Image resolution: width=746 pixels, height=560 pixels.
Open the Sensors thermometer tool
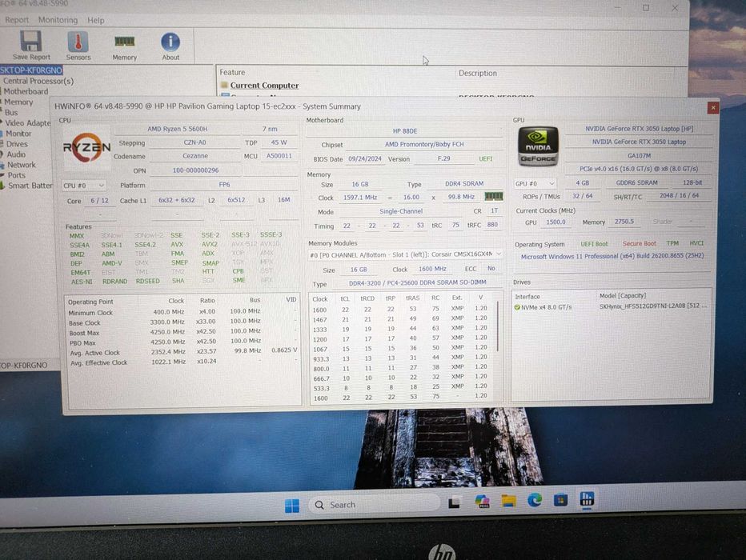(78, 42)
